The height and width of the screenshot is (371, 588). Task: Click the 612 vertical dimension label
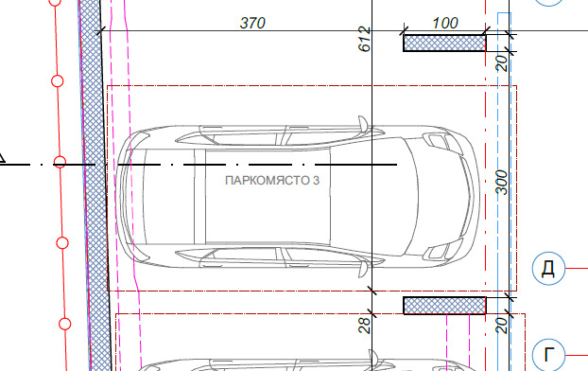pos(364,39)
